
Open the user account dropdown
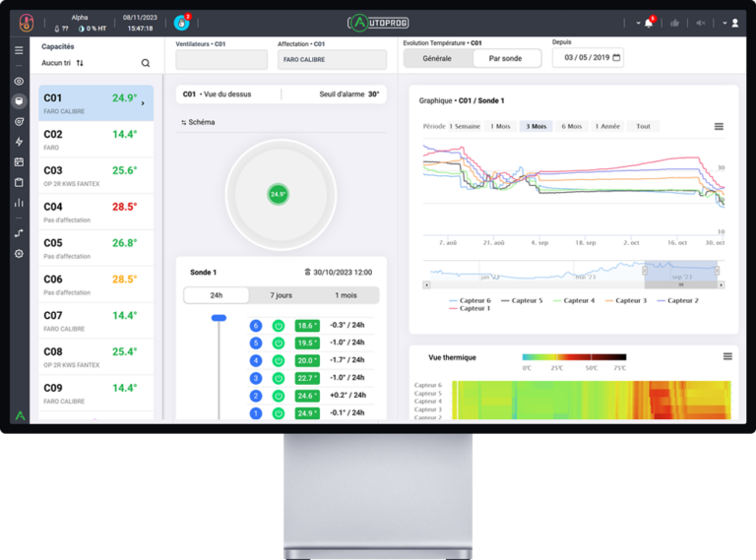(730, 23)
